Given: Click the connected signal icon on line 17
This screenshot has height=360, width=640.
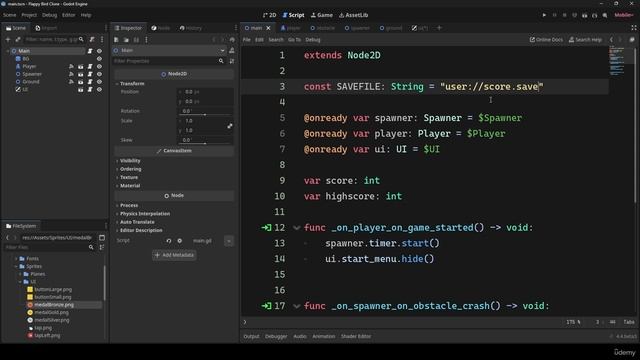Looking at the screenshot, I should pyautogui.click(x=266, y=306).
